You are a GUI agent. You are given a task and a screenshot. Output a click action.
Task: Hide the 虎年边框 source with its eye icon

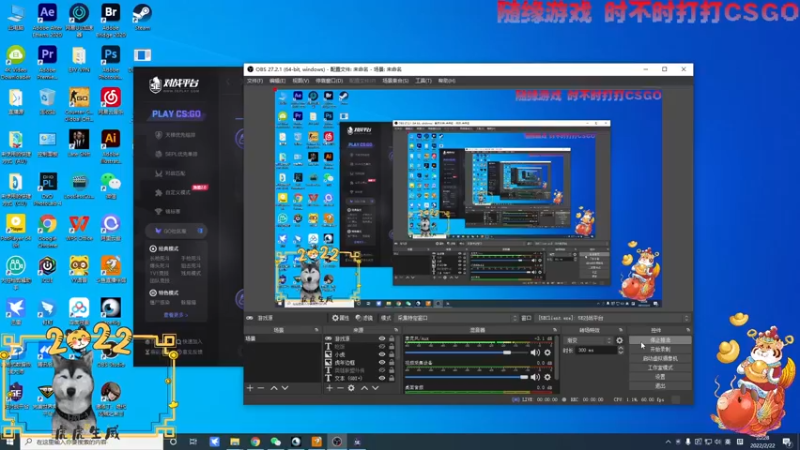(x=382, y=362)
